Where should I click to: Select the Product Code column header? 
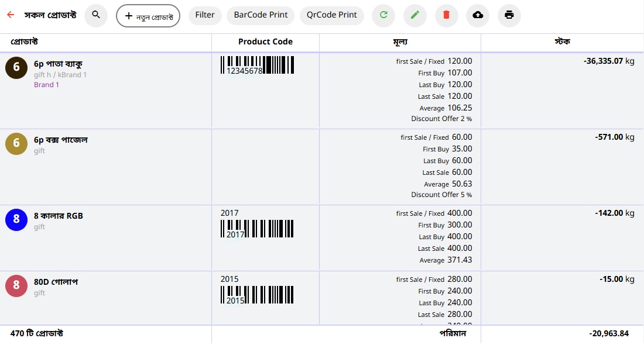(x=265, y=42)
